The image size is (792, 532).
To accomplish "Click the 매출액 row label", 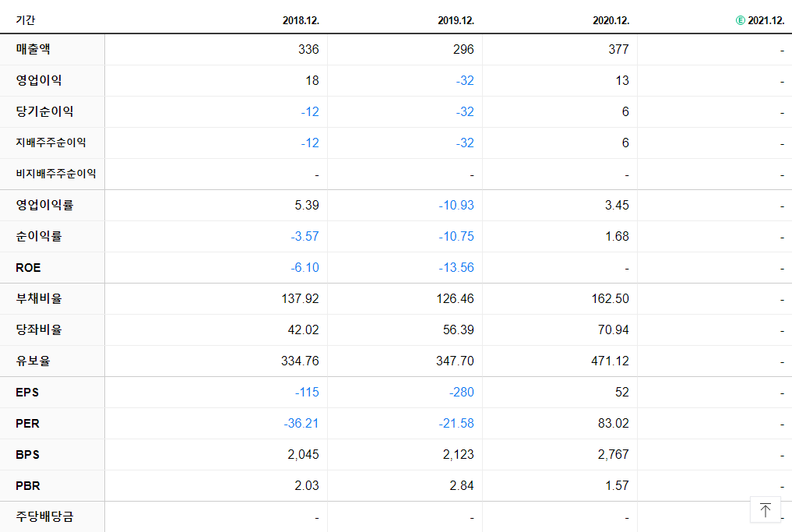I will [x=33, y=49].
